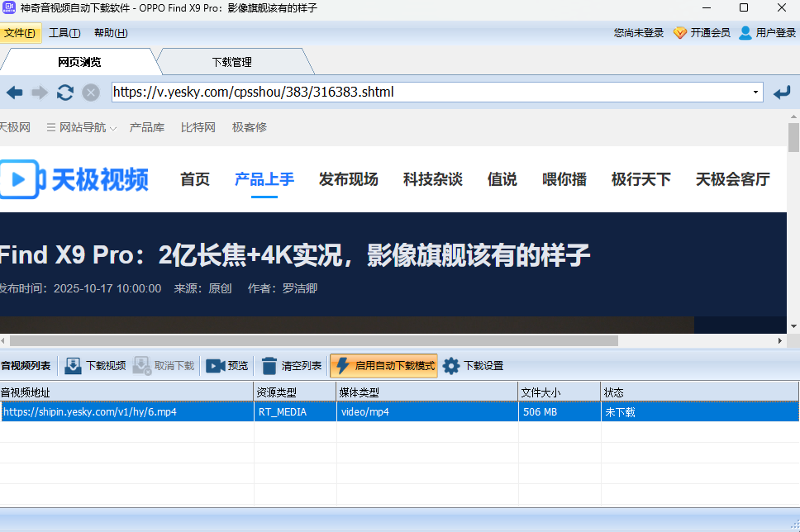Click the stop loading icon

coord(90,93)
